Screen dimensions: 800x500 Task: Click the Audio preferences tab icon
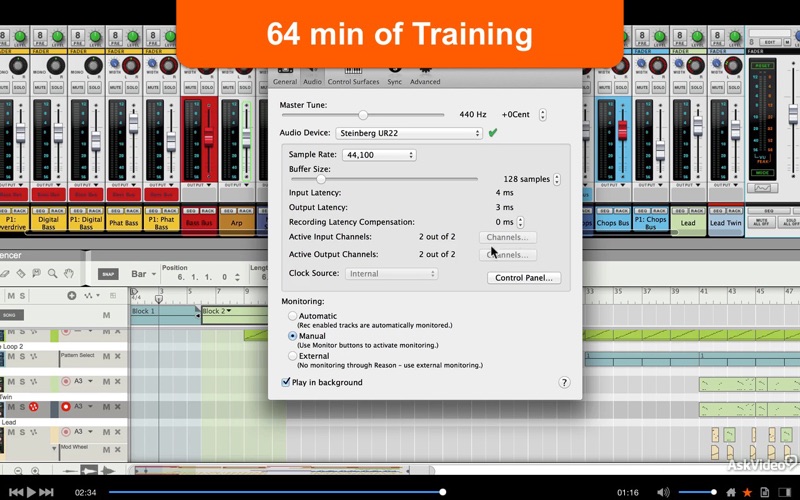tap(312, 77)
